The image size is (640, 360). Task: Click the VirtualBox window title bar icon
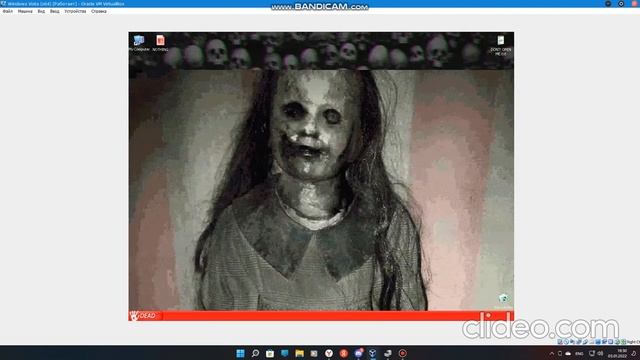pos(3,4)
